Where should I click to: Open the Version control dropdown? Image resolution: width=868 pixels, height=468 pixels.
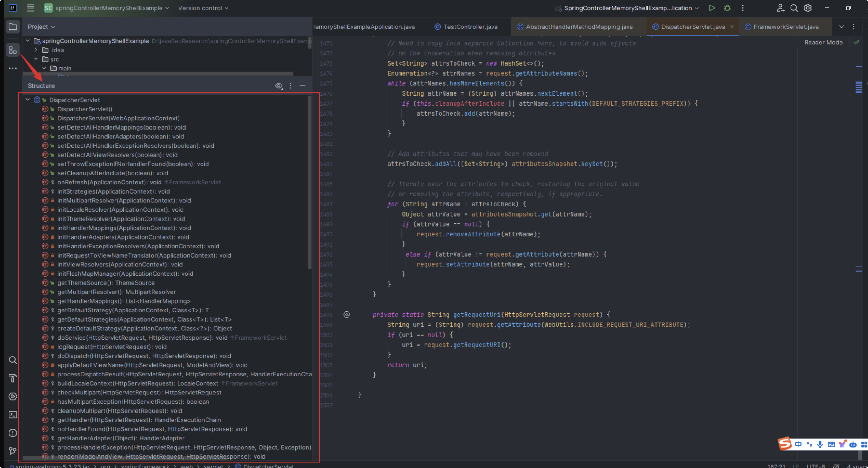click(x=203, y=8)
